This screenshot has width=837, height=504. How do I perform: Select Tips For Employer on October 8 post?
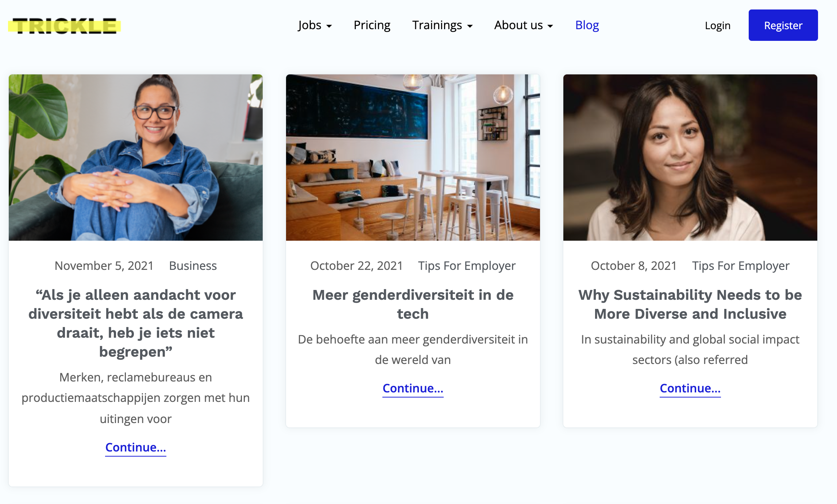(741, 265)
